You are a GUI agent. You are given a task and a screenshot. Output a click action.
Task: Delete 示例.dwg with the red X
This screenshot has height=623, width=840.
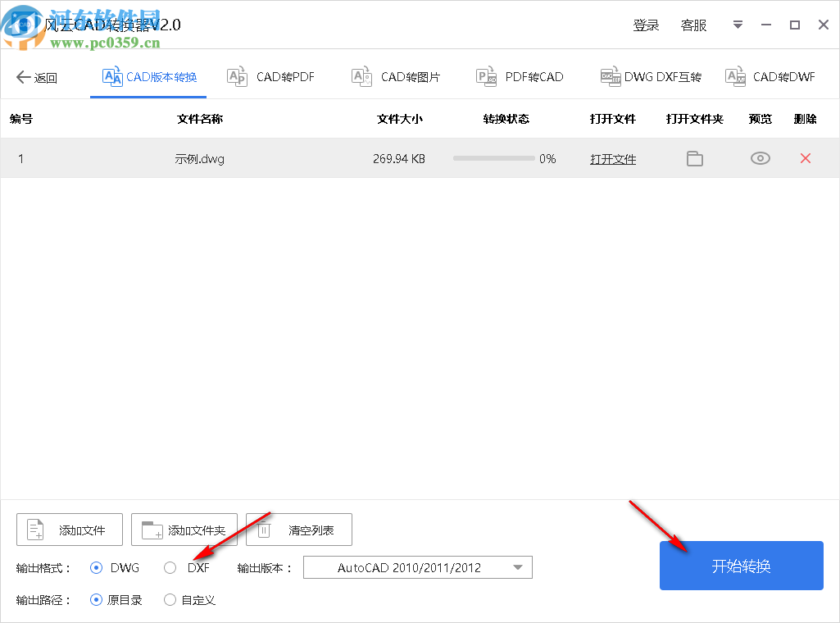805,158
